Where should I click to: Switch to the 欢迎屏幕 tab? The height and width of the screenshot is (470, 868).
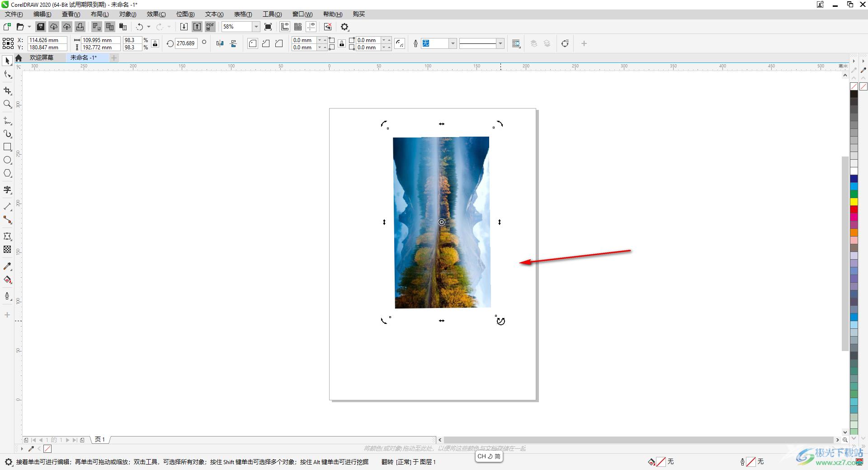(42, 57)
